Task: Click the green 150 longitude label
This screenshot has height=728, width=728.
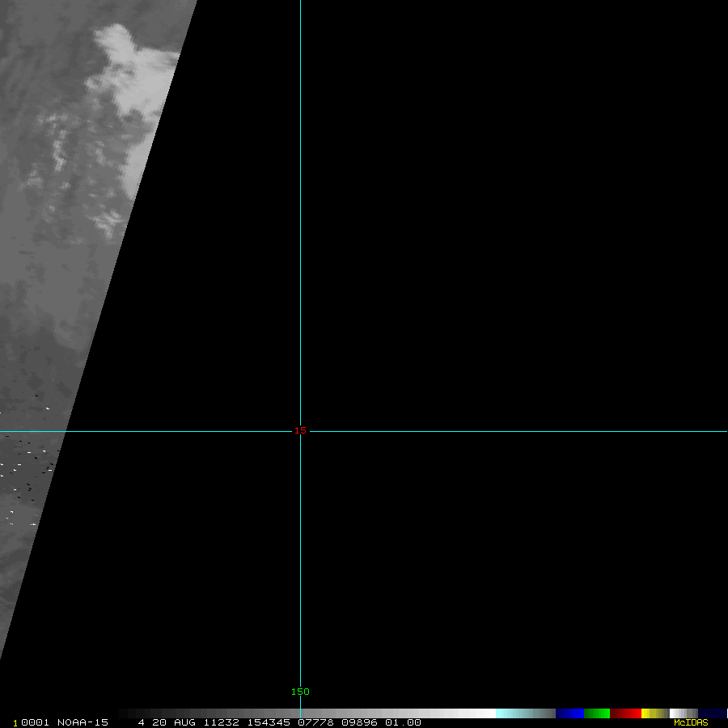Action: (300, 692)
